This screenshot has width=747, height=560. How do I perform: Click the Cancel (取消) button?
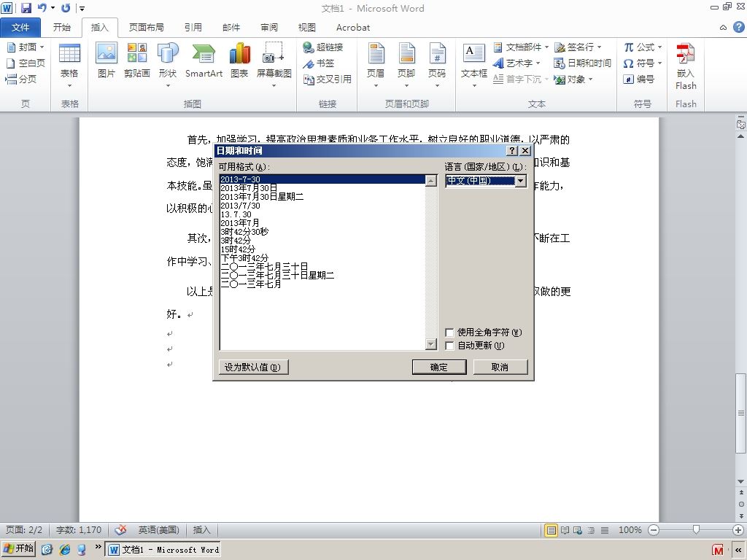coord(500,367)
